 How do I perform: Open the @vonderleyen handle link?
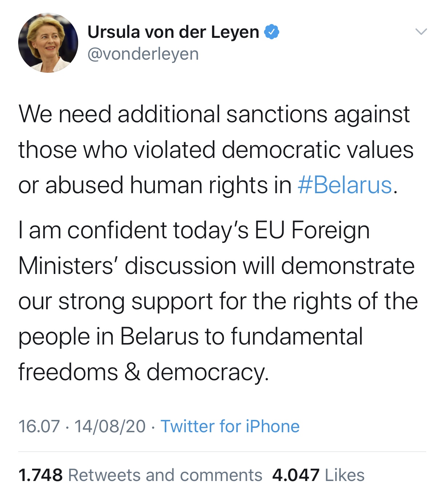click(x=143, y=54)
